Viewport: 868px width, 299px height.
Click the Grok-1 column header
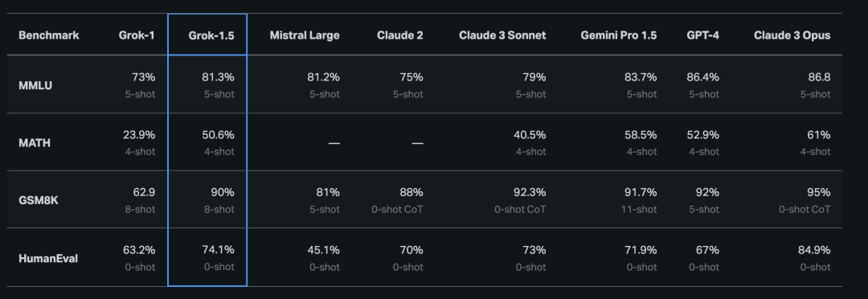(137, 35)
